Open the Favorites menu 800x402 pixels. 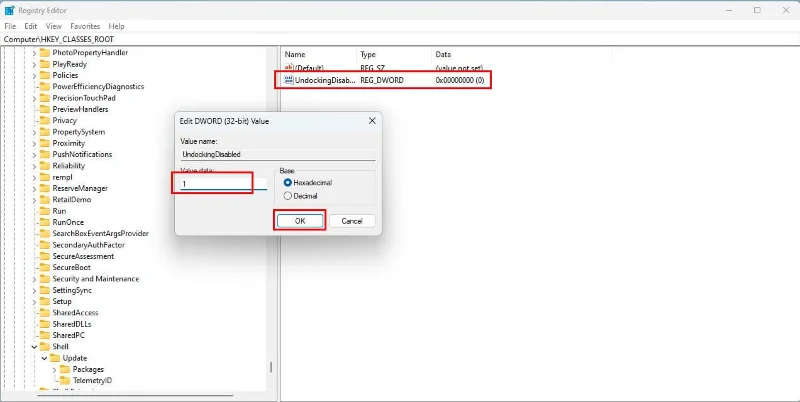coord(85,26)
